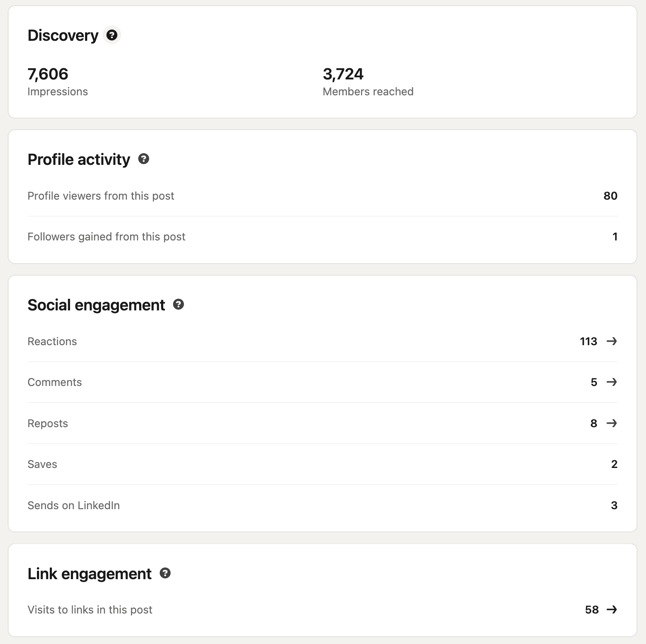The width and height of the screenshot is (646, 644).
Task: Click the 7,606 impressions number
Action: pos(48,74)
